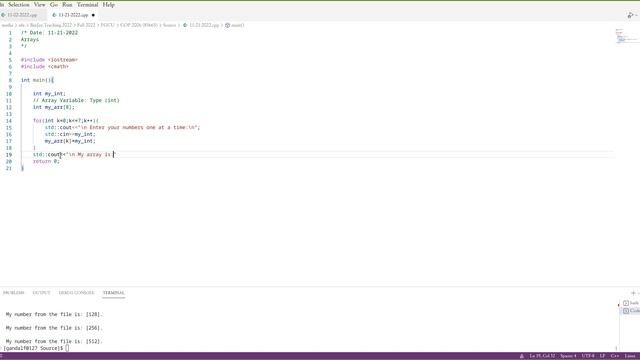Click the Linux configuration in status bar
Image resolution: width=640 pixels, height=360 pixels.
[630, 356]
